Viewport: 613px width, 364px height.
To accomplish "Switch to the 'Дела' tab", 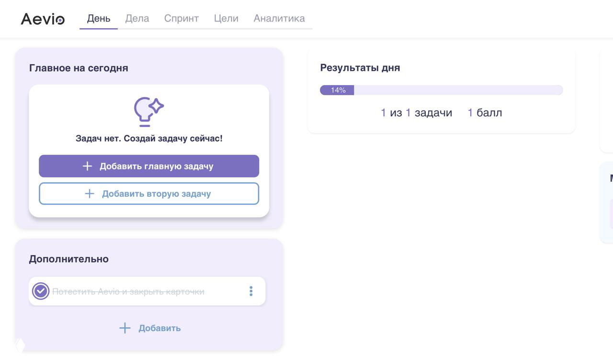I will point(137,18).
